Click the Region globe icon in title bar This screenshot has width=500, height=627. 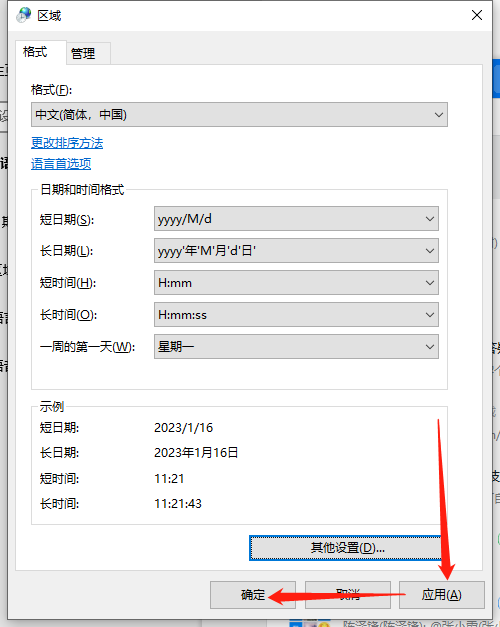24,15
